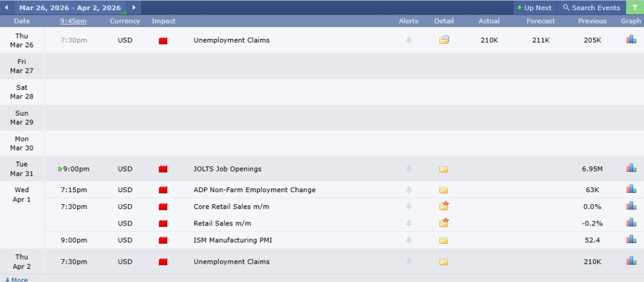
Task: Open detail folder for ADP Non-Farm Employment Change
Action: tap(444, 190)
